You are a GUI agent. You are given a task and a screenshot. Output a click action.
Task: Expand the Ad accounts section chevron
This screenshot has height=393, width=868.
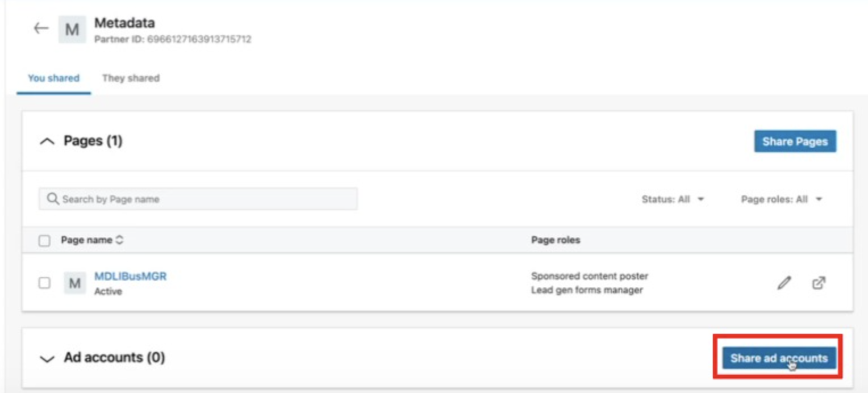point(47,358)
